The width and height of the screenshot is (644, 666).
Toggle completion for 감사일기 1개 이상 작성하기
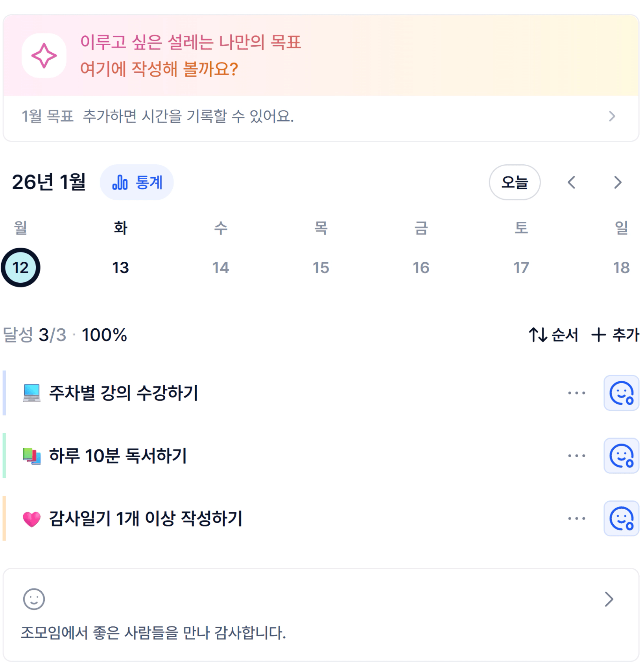click(621, 519)
